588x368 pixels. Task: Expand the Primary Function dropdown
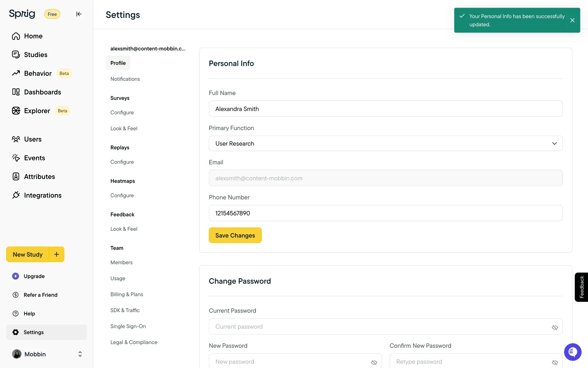pos(385,144)
